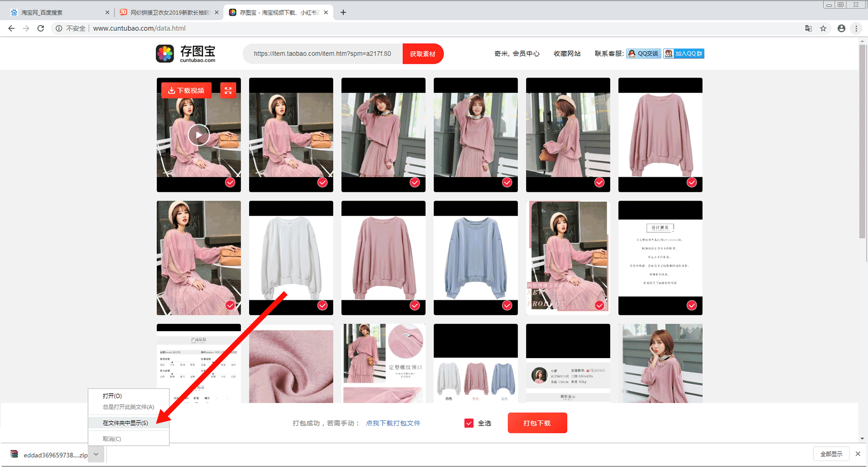This screenshot has height=467, width=868.
Task: Open the Chrome three-dot menu
Action: [856, 28]
